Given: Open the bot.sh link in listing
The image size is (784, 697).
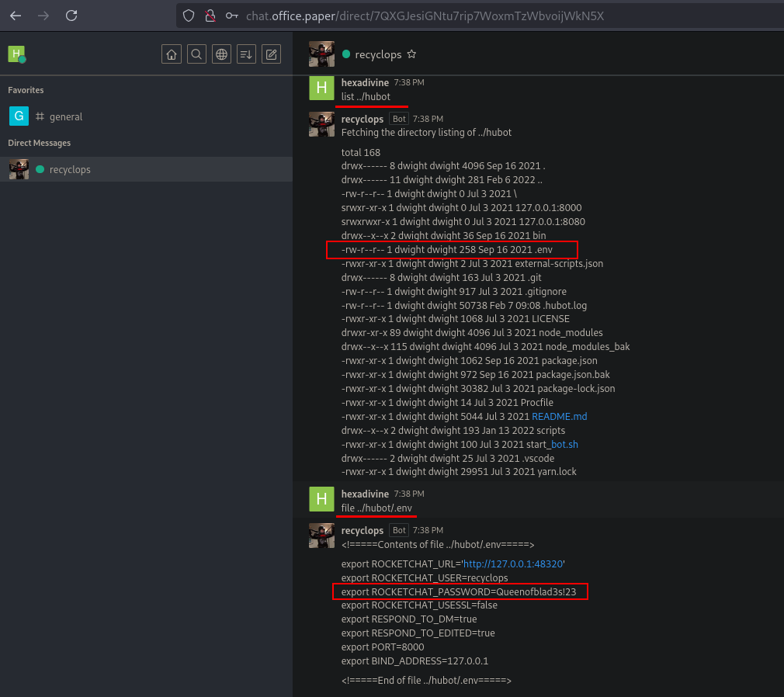Looking at the screenshot, I should pos(564,445).
